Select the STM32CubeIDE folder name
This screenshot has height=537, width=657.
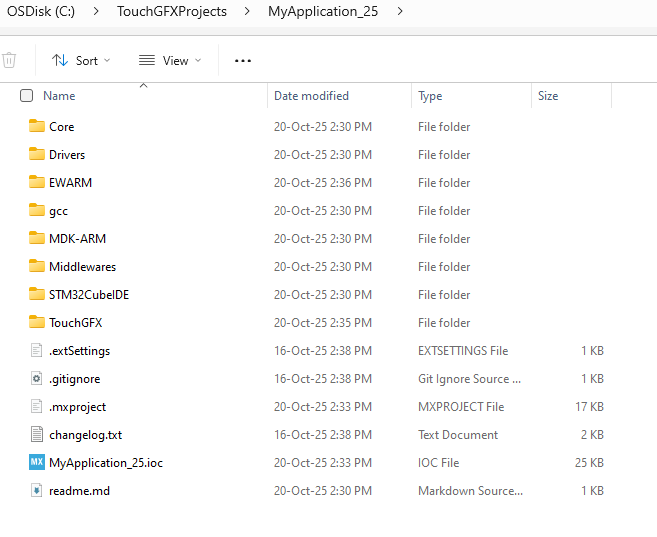tap(89, 295)
